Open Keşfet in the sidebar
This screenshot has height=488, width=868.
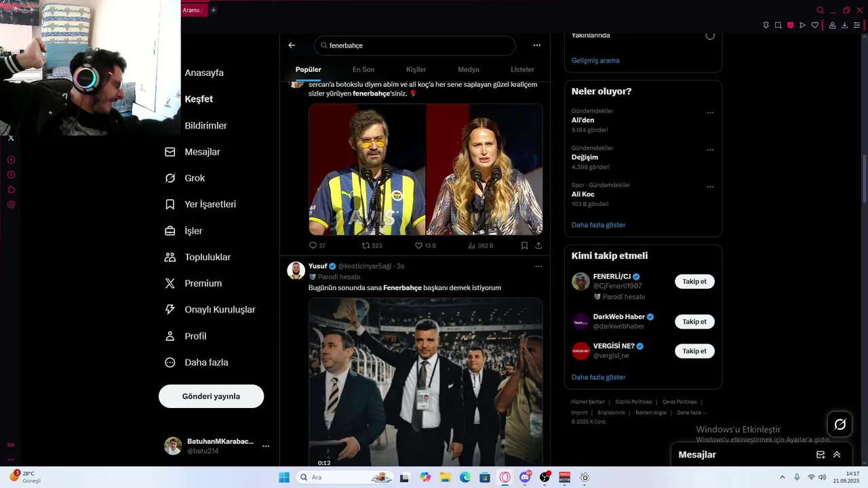[199, 99]
